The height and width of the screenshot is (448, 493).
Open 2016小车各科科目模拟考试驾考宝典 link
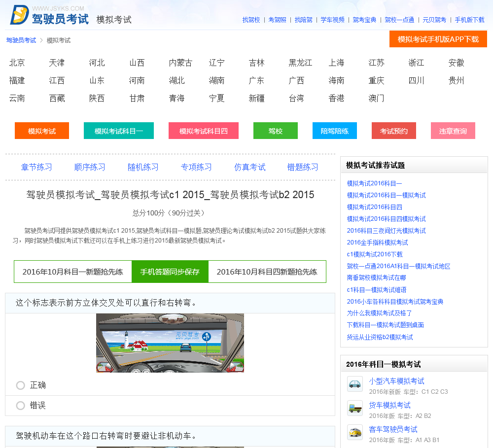pos(395,302)
